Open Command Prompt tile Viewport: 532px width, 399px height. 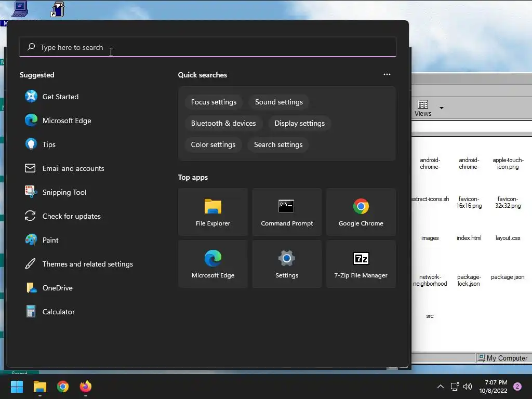pyautogui.click(x=287, y=212)
